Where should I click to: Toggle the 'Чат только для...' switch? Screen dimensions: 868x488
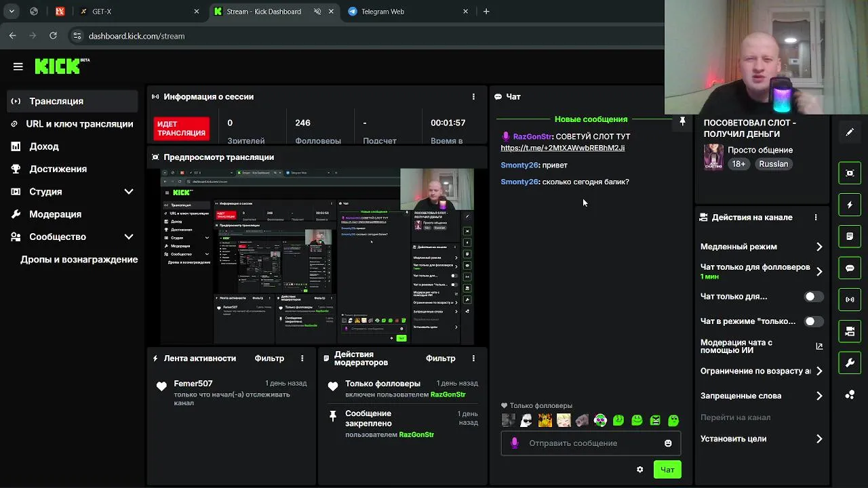pyautogui.click(x=813, y=297)
